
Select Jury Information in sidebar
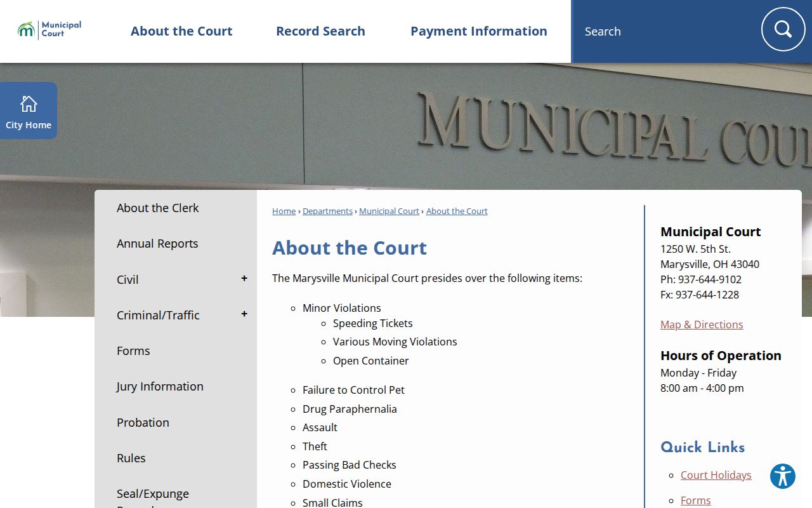coord(160,387)
